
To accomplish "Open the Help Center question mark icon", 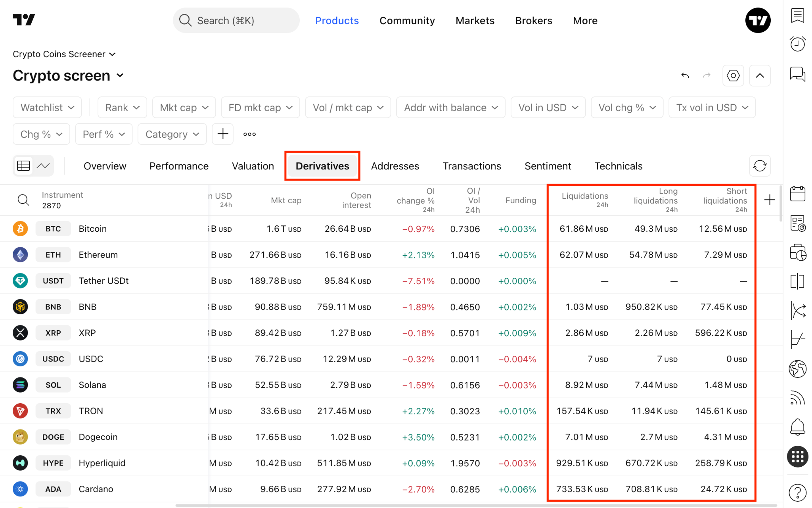I will point(797,493).
